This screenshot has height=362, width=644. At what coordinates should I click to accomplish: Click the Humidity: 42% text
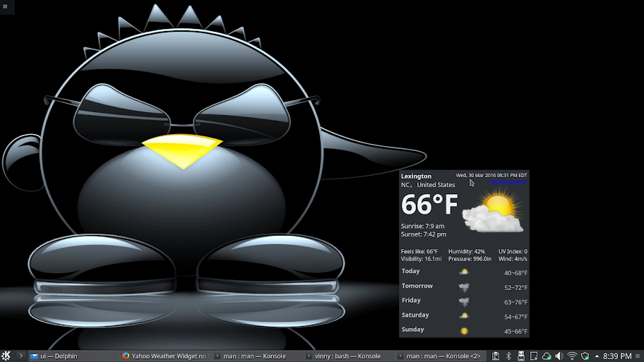(x=467, y=251)
